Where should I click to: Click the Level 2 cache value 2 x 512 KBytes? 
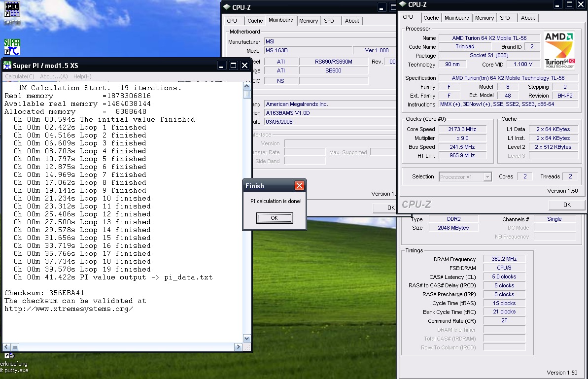click(553, 147)
